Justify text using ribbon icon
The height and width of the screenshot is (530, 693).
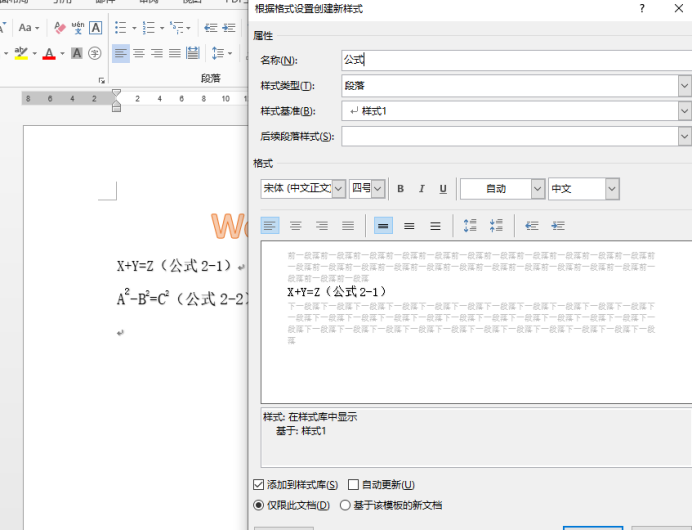175,53
